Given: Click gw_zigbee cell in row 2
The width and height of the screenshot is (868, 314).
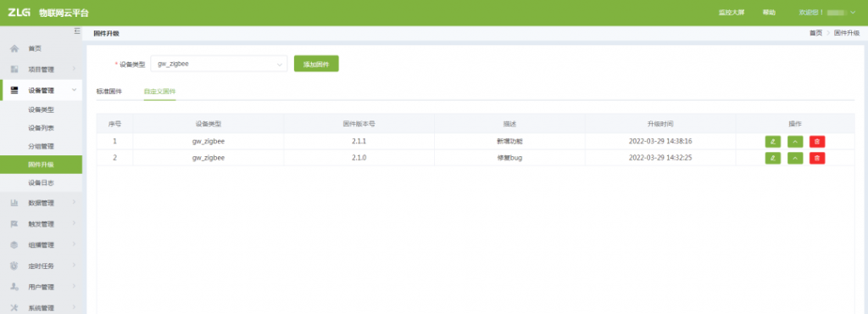Looking at the screenshot, I should (209, 158).
